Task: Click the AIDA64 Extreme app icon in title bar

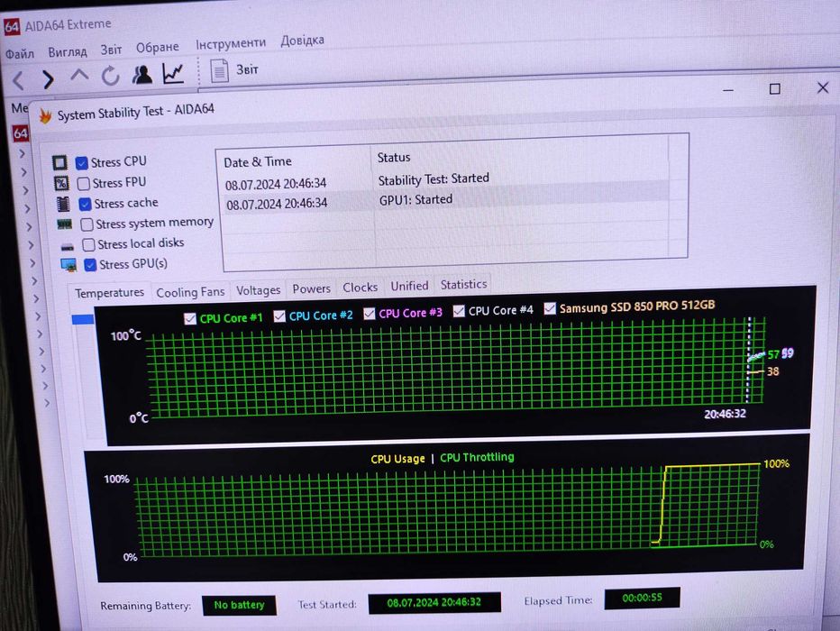Action: point(11,26)
